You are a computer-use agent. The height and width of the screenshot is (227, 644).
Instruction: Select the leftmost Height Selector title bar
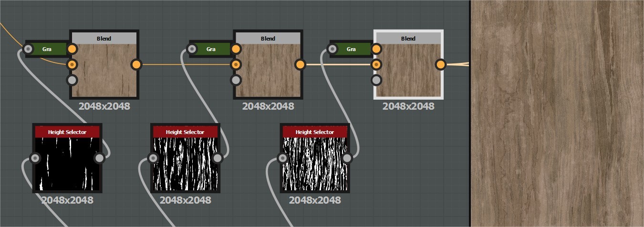[67, 132]
